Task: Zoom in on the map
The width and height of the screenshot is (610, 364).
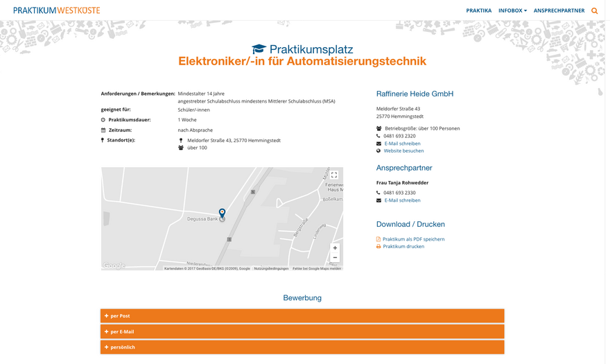Action: click(x=335, y=248)
